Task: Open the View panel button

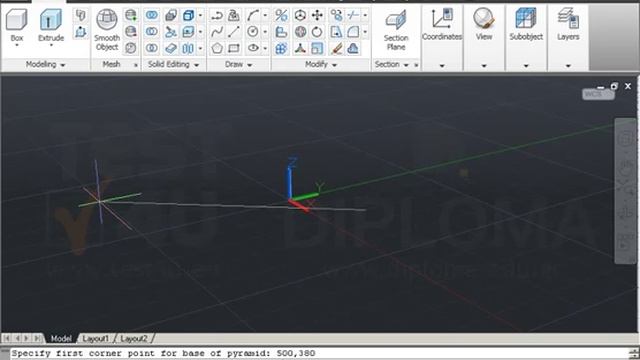Action: [484, 25]
